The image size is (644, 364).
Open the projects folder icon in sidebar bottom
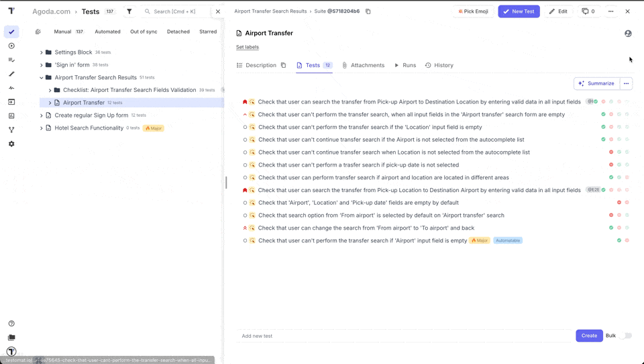click(11, 337)
